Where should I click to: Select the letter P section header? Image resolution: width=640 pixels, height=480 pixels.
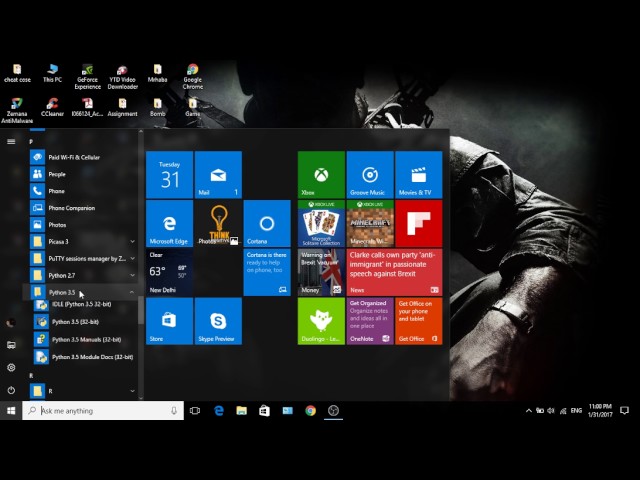[31, 142]
